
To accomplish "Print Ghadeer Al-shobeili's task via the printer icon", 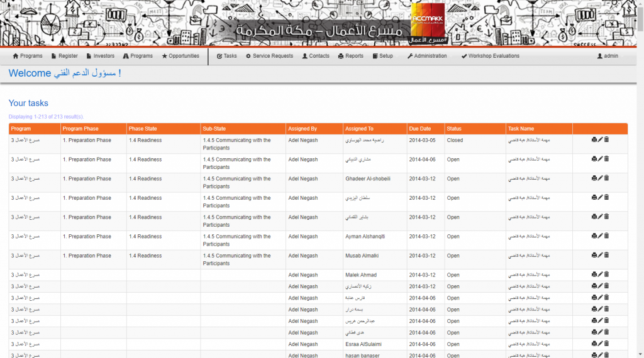I will (x=594, y=178).
